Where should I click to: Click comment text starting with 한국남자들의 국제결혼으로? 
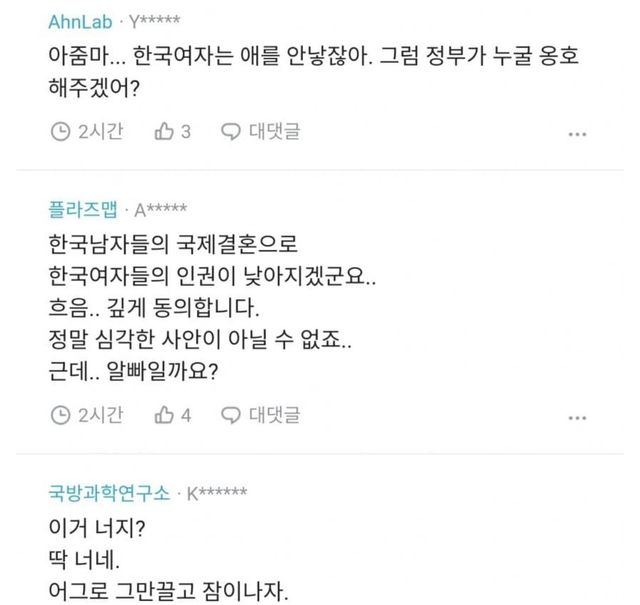(175, 245)
